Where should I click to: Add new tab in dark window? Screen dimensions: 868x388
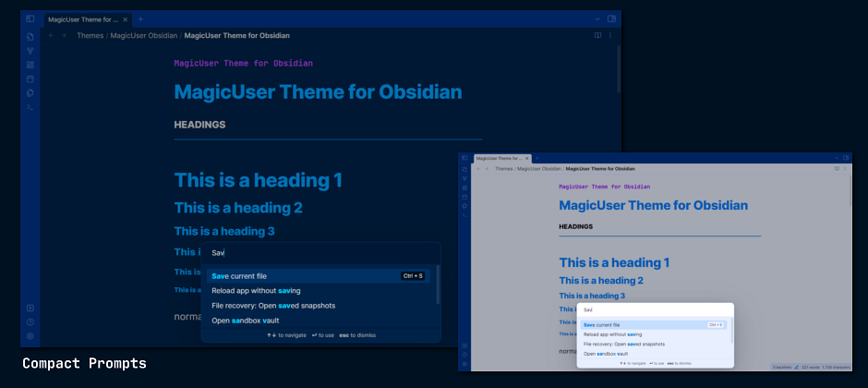[x=140, y=19]
